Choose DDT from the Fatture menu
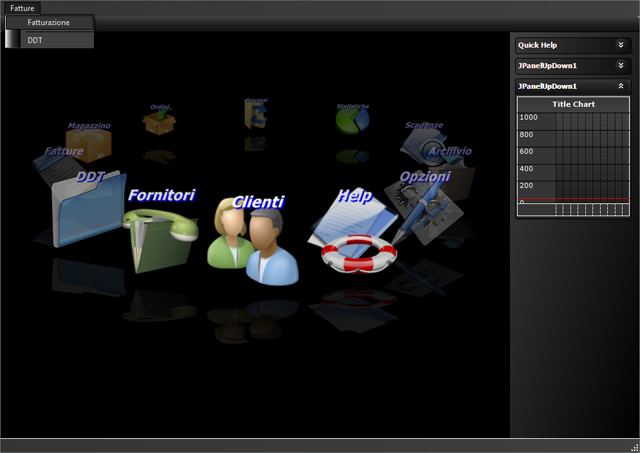The image size is (640, 453). (36, 40)
